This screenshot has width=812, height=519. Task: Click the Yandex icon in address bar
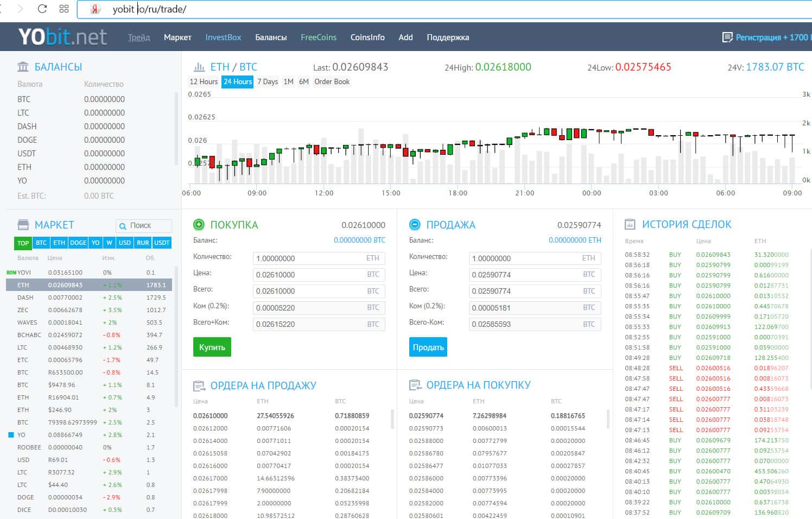(96, 9)
